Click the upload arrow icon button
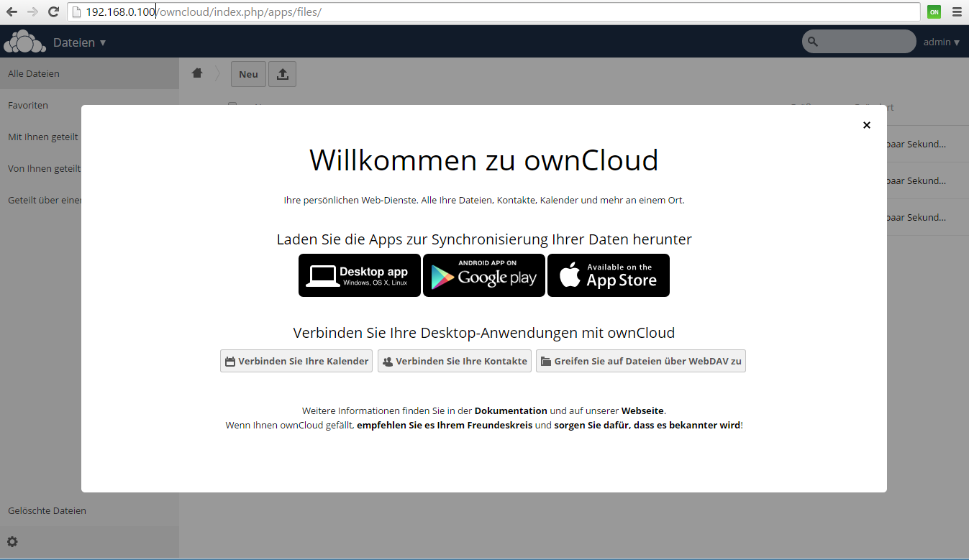 tap(282, 74)
